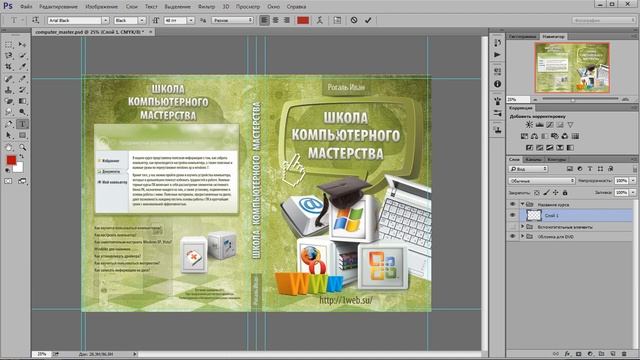Open the fill percentage dropdown arrow

click(x=633, y=193)
